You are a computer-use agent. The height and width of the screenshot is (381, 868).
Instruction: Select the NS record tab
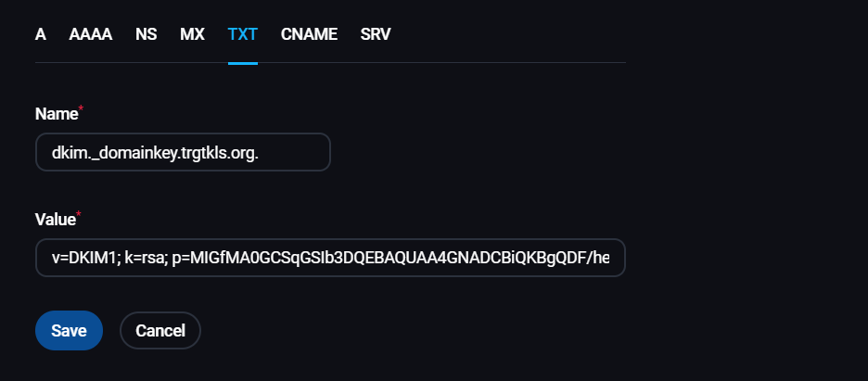(146, 34)
